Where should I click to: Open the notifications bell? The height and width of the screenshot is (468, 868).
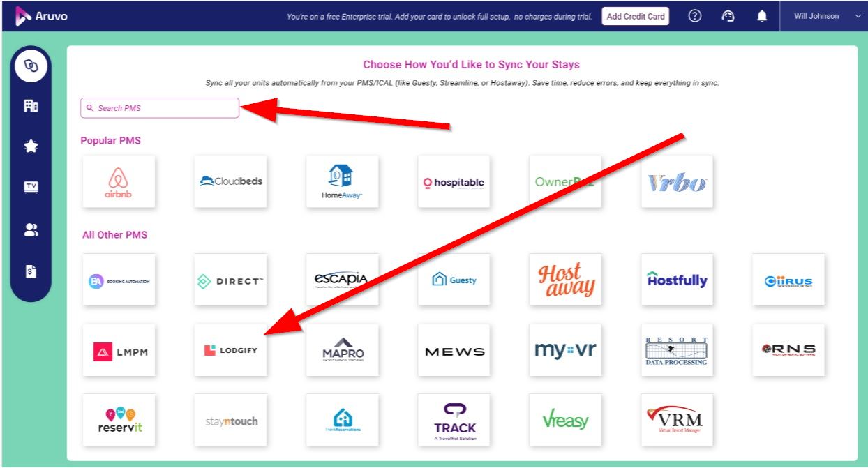(x=762, y=16)
